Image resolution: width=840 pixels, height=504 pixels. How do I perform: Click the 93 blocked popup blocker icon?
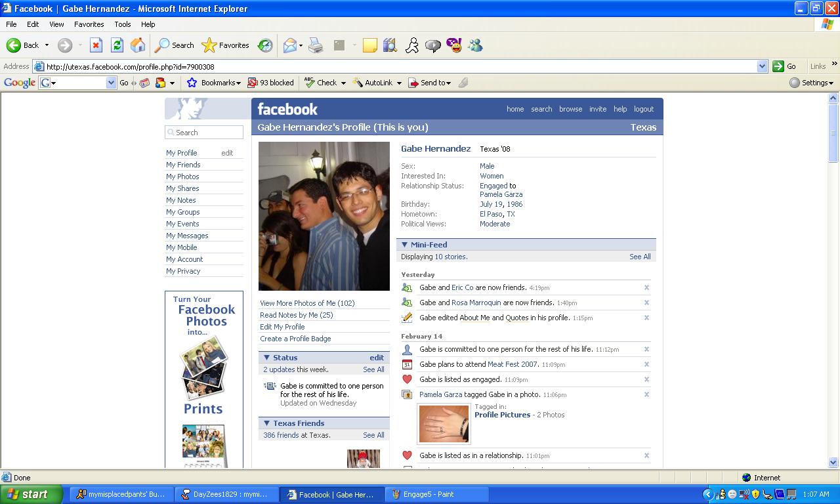pos(270,83)
